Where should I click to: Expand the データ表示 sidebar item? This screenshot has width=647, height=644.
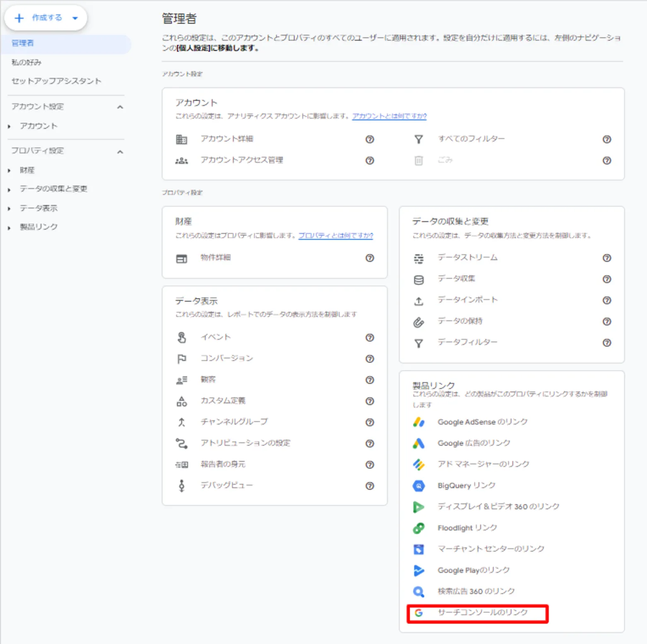9,209
